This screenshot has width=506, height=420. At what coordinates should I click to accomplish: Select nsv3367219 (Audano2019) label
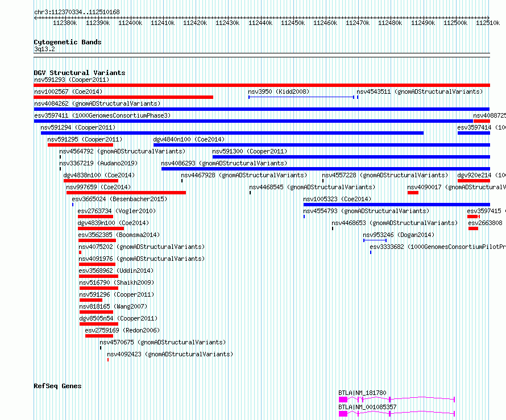click(98, 163)
